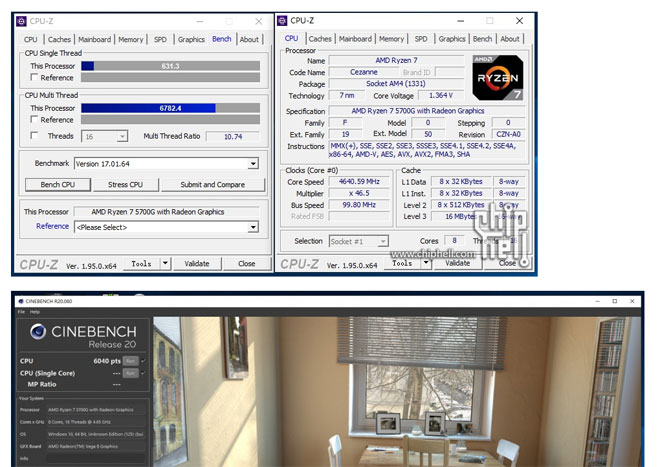Open Mainboard tab in CPU-Z processor window
660x467 pixels.
click(355, 39)
